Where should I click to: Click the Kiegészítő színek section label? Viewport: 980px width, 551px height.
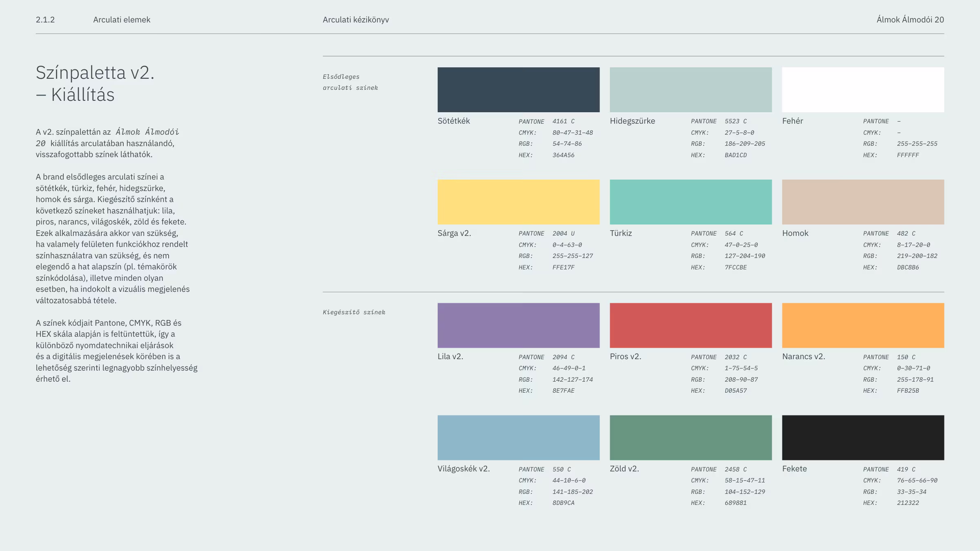coord(354,312)
